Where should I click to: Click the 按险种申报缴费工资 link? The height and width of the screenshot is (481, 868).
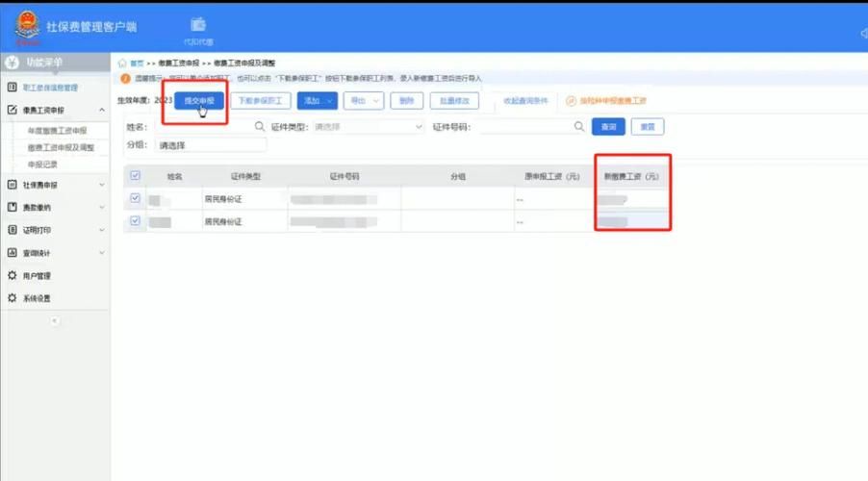[613, 101]
